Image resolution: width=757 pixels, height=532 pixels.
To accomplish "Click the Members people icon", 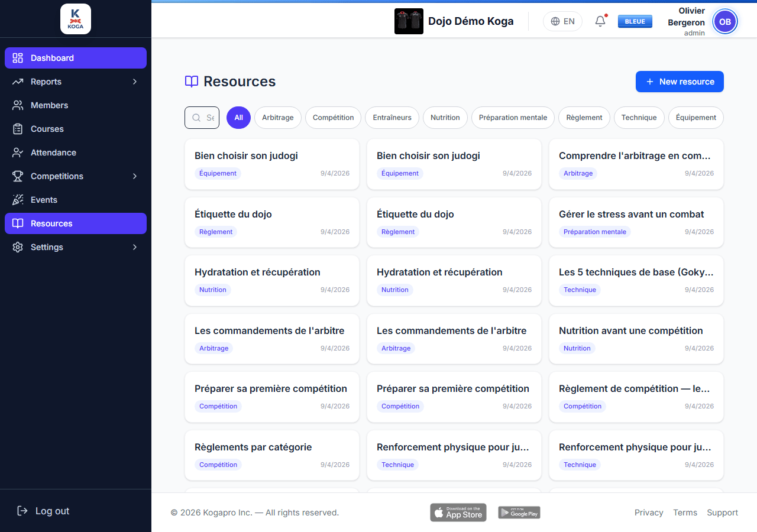I will [x=18, y=105].
